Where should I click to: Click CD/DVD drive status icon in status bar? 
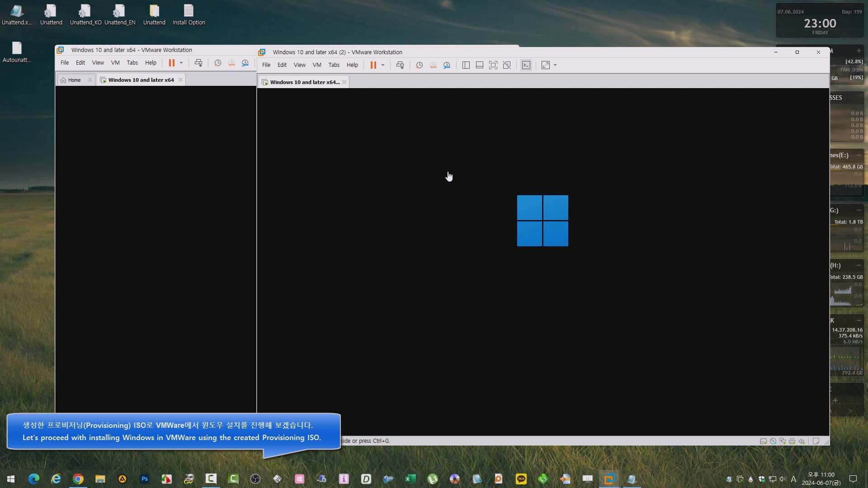point(773,441)
